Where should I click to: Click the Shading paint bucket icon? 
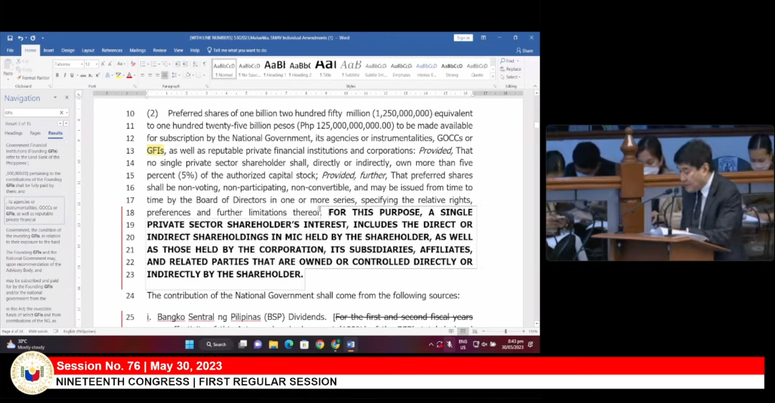point(188,75)
